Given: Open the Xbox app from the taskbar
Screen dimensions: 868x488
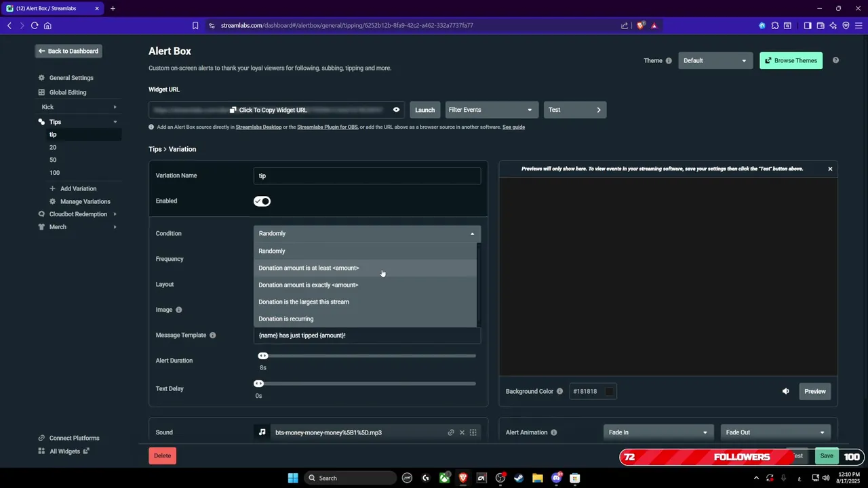Looking at the screenshot, I should click(x=444, y=478).
